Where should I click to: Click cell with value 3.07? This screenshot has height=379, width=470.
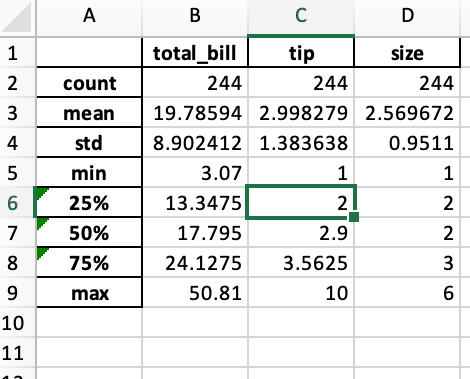195,173
